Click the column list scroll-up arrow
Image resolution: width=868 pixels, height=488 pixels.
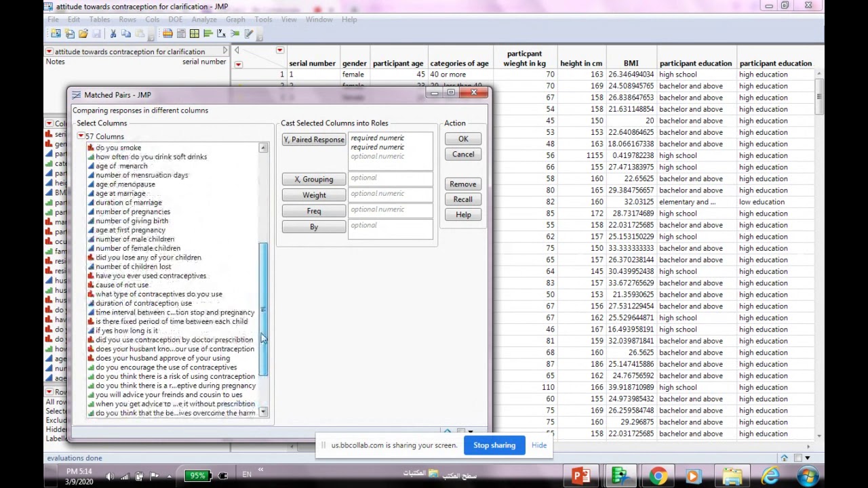click(263, 147)
